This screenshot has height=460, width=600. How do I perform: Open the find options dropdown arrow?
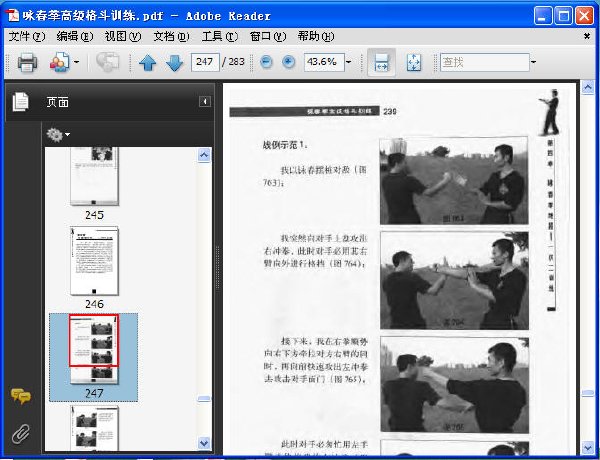pyautogui.click(x=533, y=62)
